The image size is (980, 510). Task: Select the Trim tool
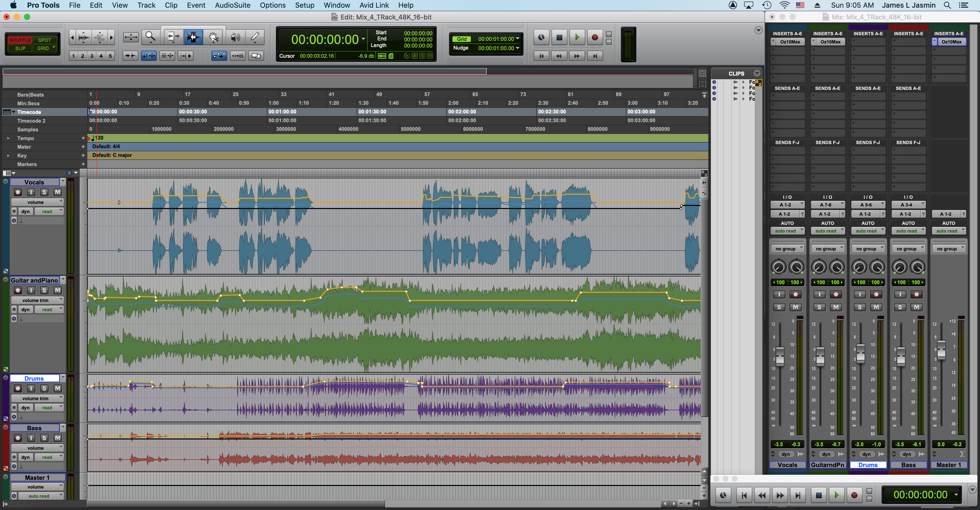pyautogui.click(x=173, y=37)
